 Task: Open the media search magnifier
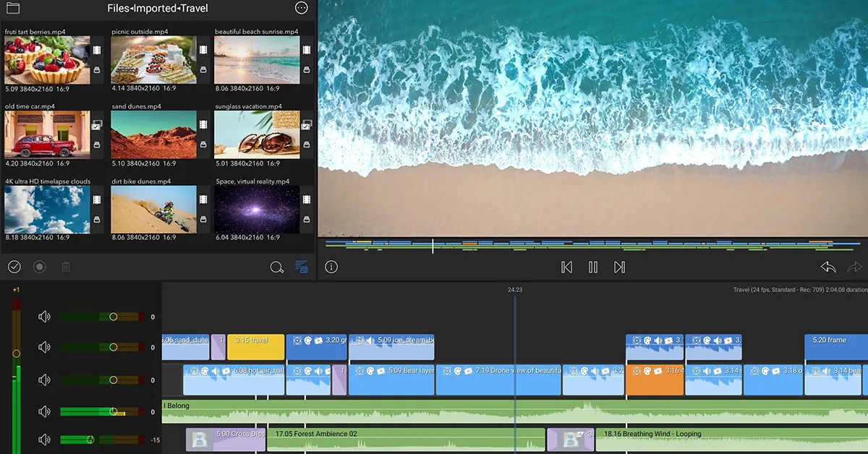276,267
